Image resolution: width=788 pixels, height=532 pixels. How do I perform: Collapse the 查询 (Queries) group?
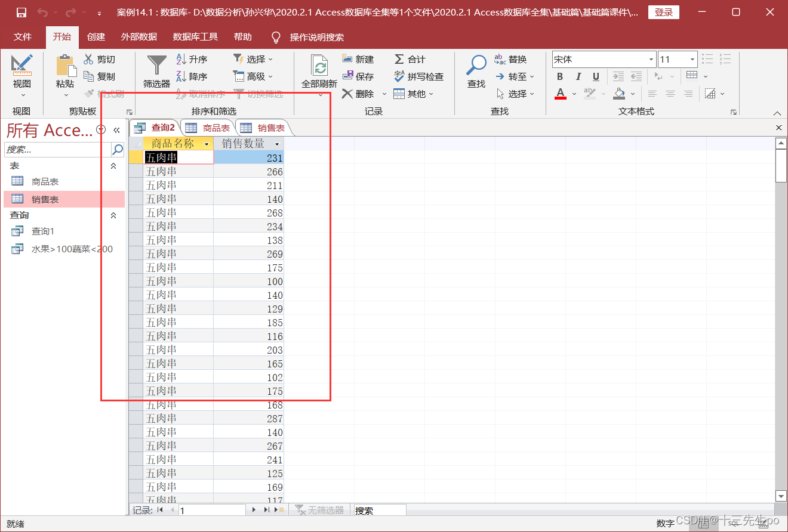tap(114, 215)
